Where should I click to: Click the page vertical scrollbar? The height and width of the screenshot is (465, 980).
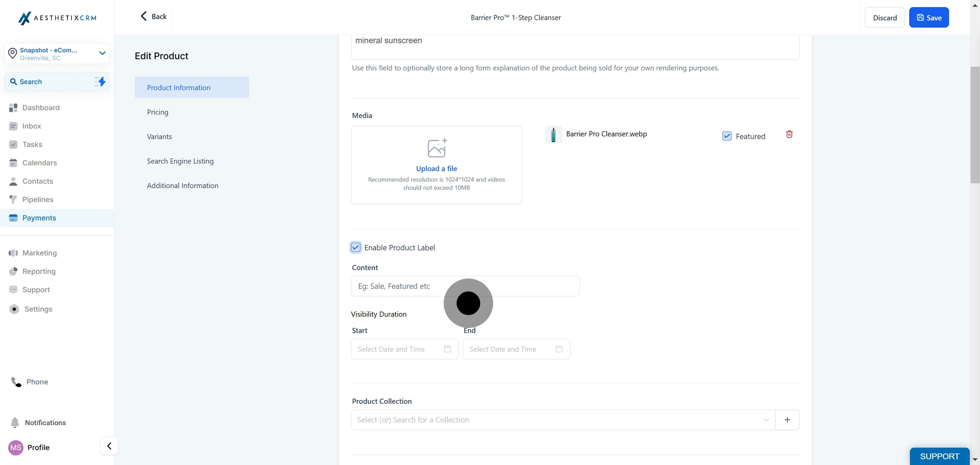[975, 126]
